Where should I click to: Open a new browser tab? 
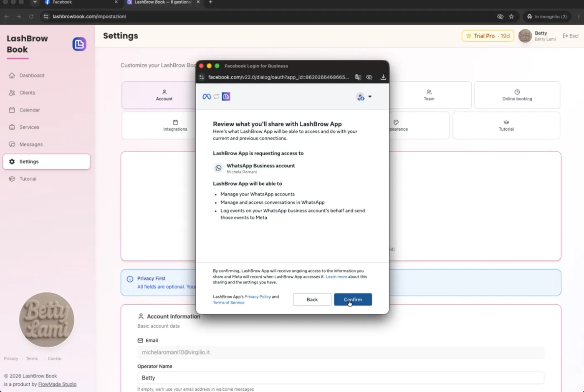pyautogui.click(x=210, y=2)
